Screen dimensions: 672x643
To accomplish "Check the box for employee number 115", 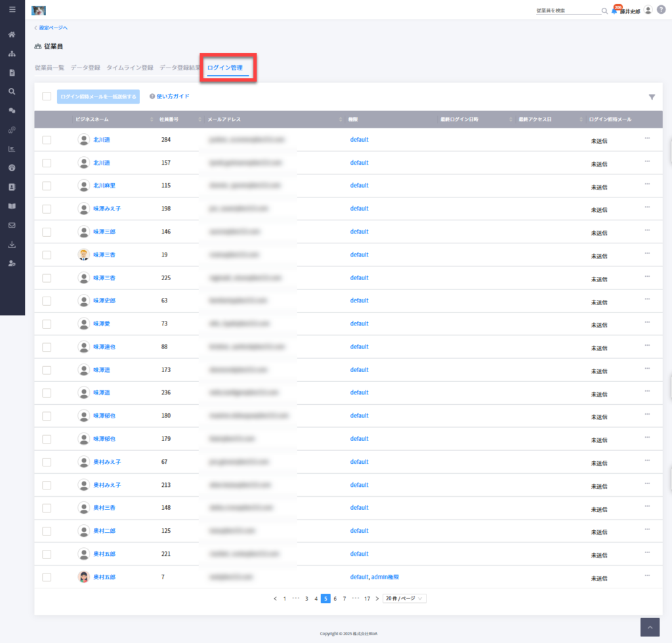I will pos(47,186).
